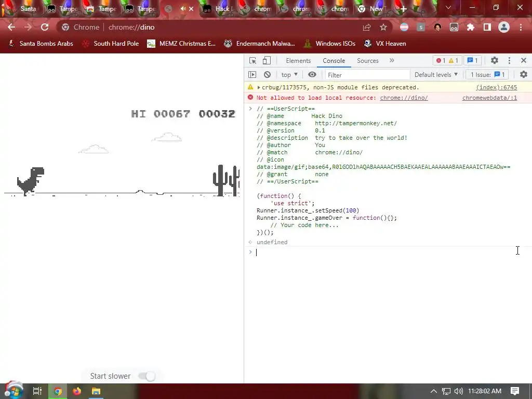Screen dimensions: 532x399
Task: Switch to the Hack browser tab
Action: coord(218,9)
